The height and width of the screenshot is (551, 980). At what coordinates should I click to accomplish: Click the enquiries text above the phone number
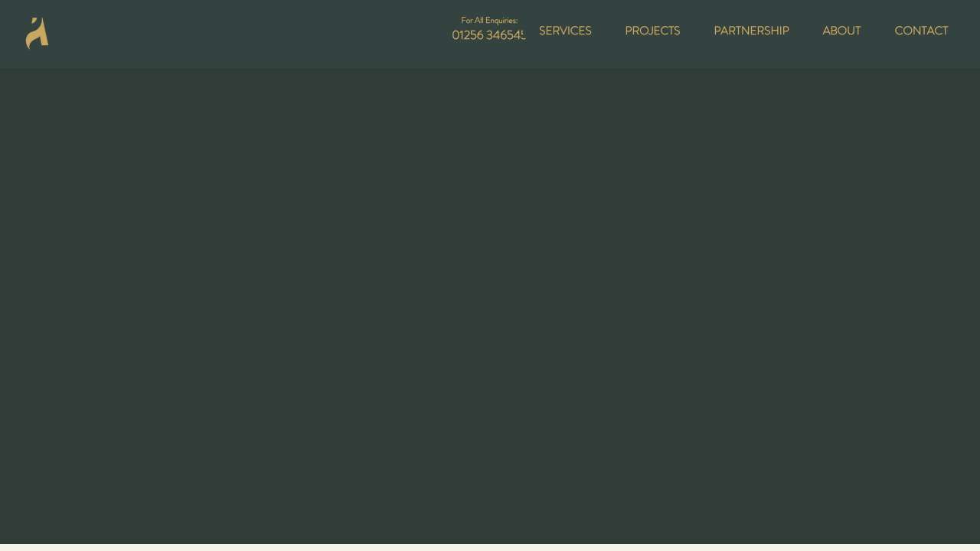click(489, 21)
